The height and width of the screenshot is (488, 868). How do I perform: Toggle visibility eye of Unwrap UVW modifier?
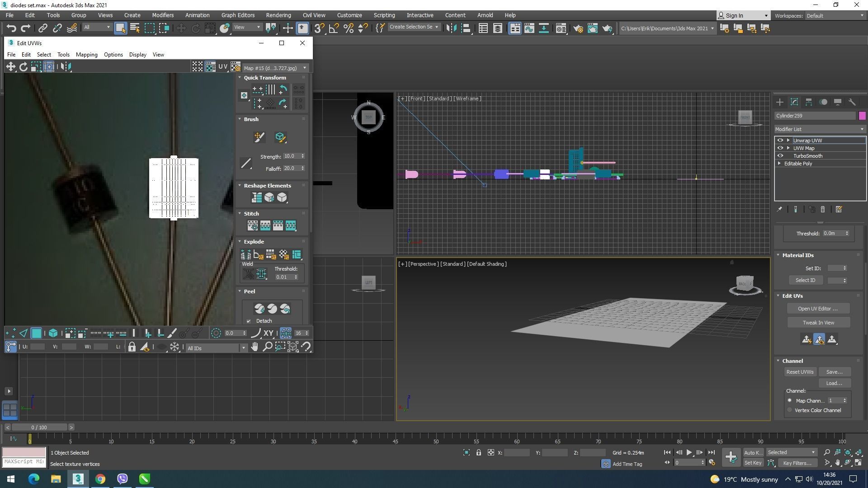780,141
